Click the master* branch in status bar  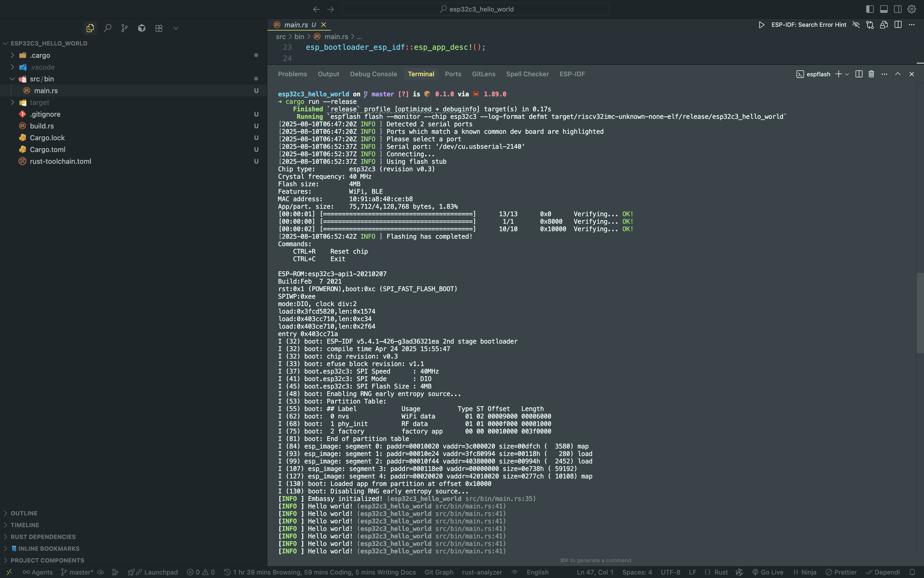(77, 572)
